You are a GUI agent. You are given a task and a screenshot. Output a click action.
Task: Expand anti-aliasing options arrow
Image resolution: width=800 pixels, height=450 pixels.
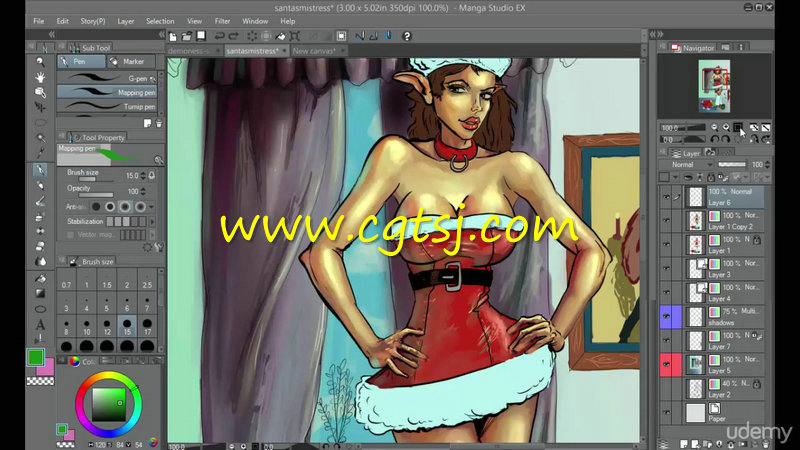click(152, 207)
